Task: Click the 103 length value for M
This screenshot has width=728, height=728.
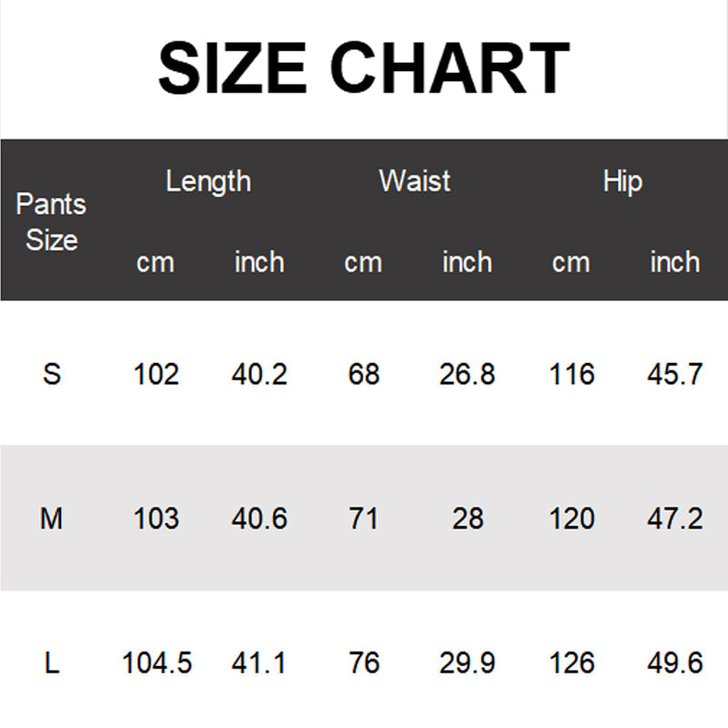Action: click(156, 518)
